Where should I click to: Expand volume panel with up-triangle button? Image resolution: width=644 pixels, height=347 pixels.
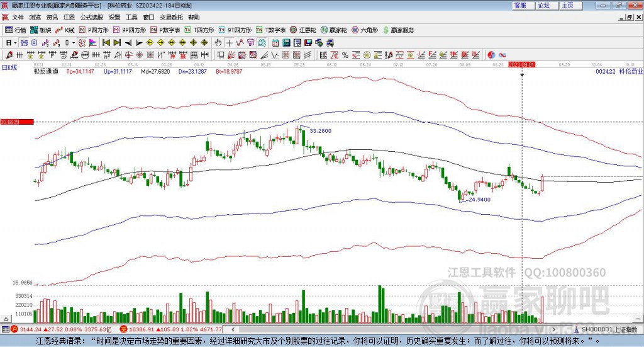(x=6, y=319)
